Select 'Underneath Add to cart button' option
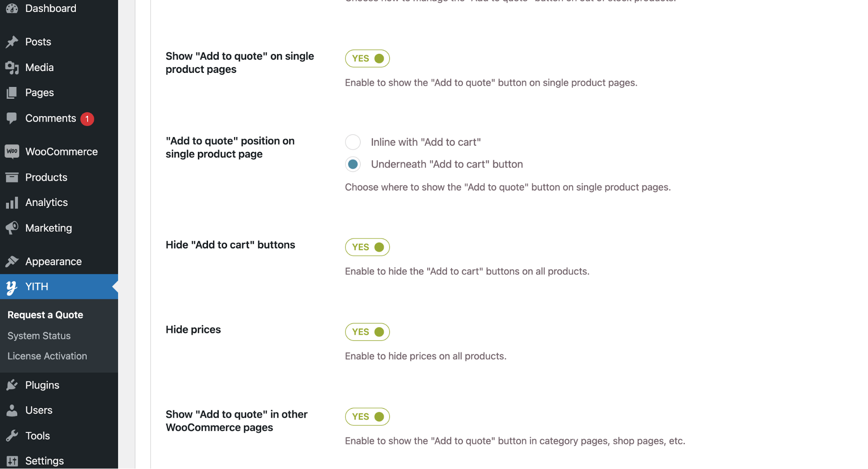The width and height of the screenshot is (868, 469). (x=353, y=164)
